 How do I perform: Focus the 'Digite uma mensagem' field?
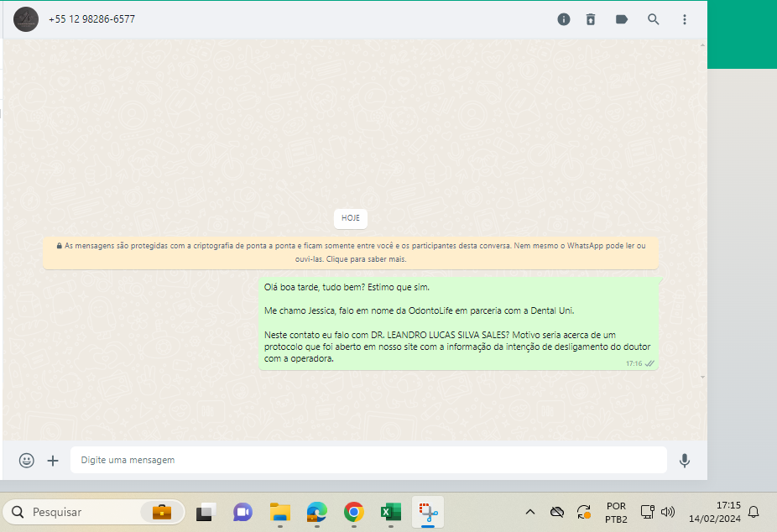pos(368,460)
